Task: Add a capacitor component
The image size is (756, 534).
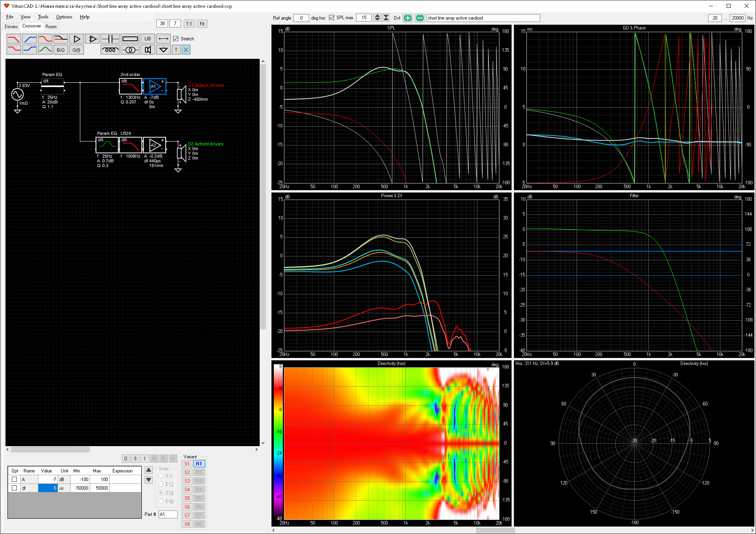Action: tap(110, 39)
